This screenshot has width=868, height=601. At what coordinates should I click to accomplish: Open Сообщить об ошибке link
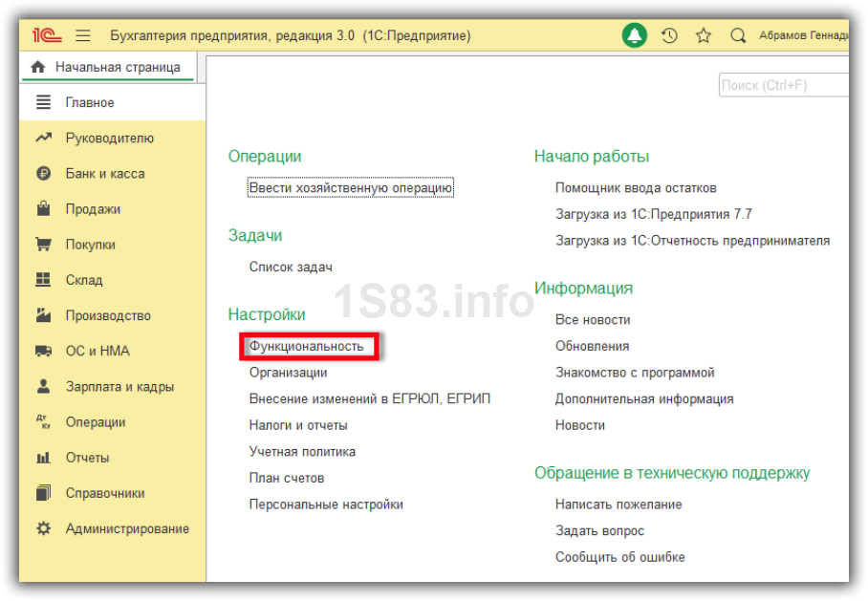click(620, 557)
